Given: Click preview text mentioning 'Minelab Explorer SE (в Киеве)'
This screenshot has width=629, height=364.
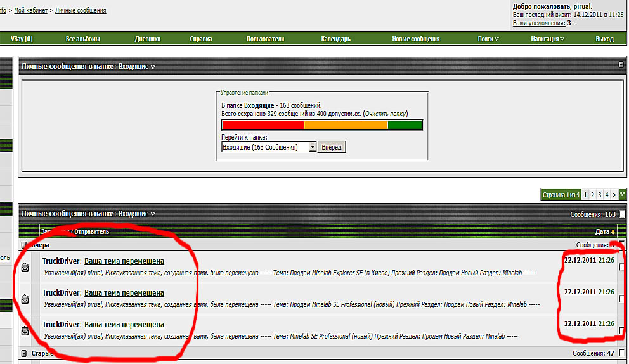Looking at the screenshot, I should (x=289, y=273).
